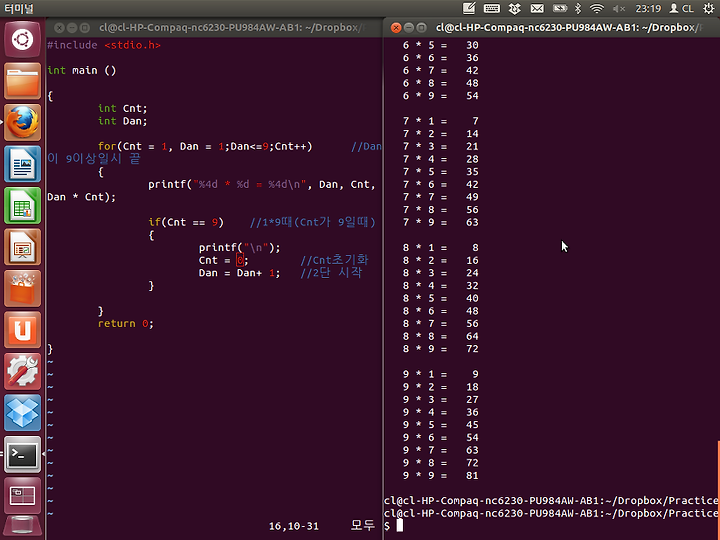Screen dimensions: 720x540
Task: Select the Terminal launcher icon
Action: (22, 454)
